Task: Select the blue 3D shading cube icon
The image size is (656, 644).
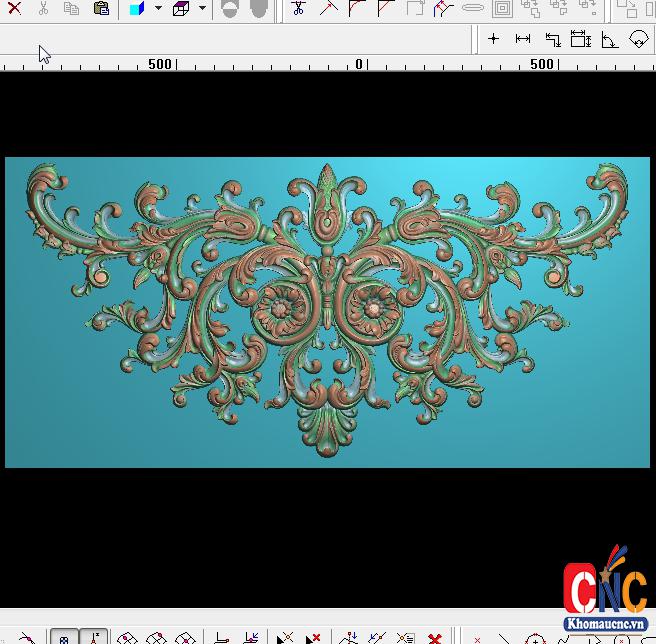Action: click(x=137, y=9)
